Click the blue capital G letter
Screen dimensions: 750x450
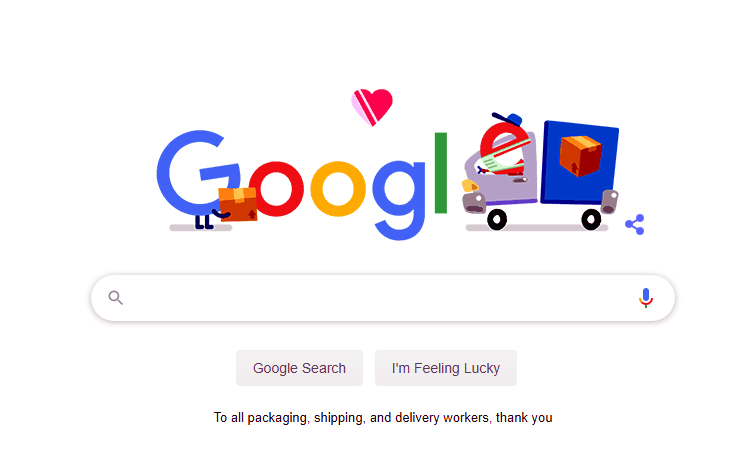coord(196,173)
